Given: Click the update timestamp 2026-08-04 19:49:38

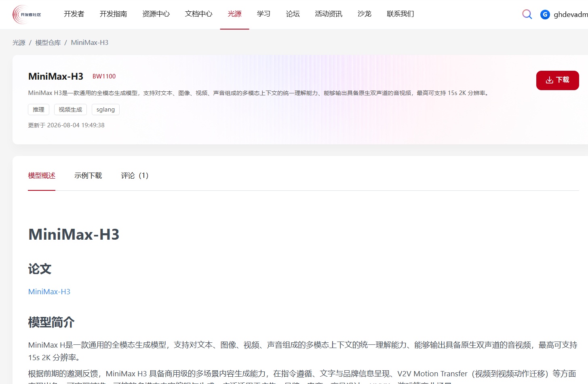Looking at the screenshot, I should pyautogui.click(x=76, y=125).
